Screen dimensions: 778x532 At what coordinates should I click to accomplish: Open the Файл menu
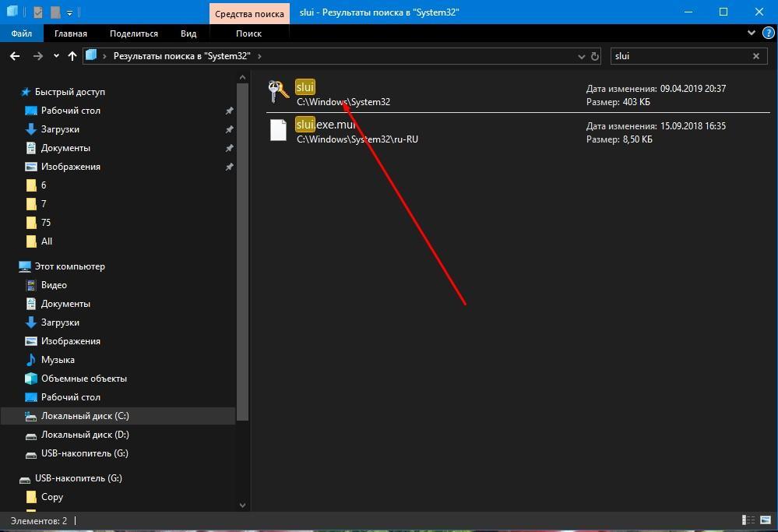tap(21, 33)
